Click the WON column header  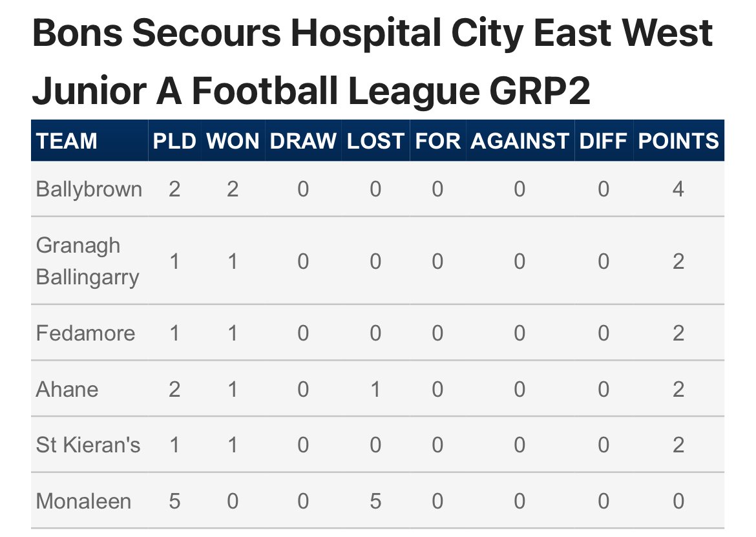(x=233, y=142)
